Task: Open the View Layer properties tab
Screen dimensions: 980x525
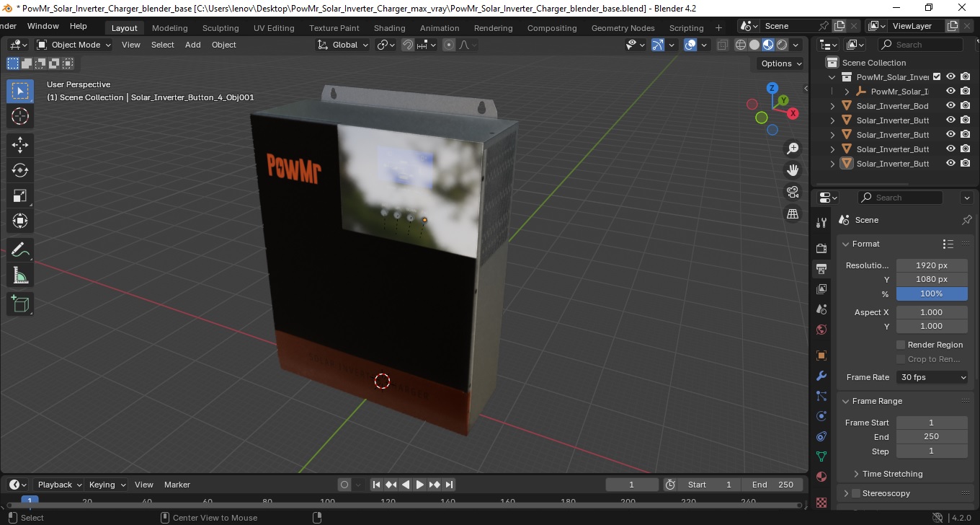Action: (821, 289)
